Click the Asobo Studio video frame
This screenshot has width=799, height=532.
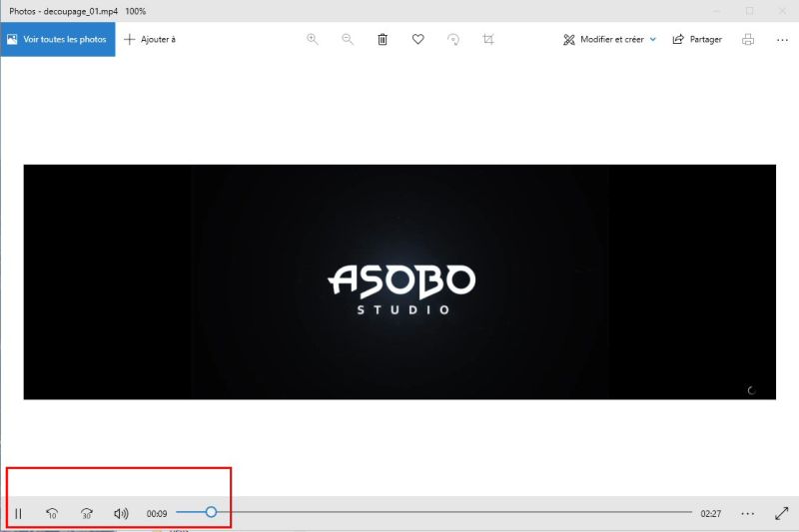coord(399,281)
